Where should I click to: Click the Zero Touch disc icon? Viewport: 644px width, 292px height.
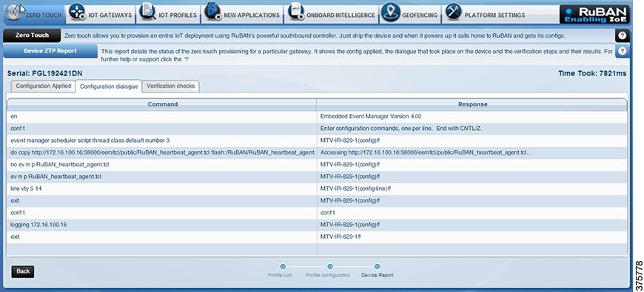click(14, 13)
